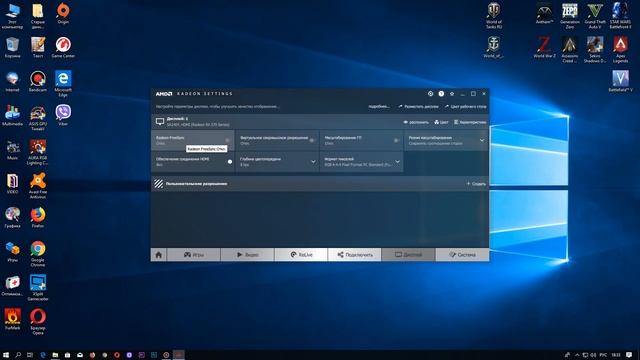Image resolution: width=640 pixels, height=360 pixels.
Task: Launch Viber from the desktop
Action: (x=63, y=115)
